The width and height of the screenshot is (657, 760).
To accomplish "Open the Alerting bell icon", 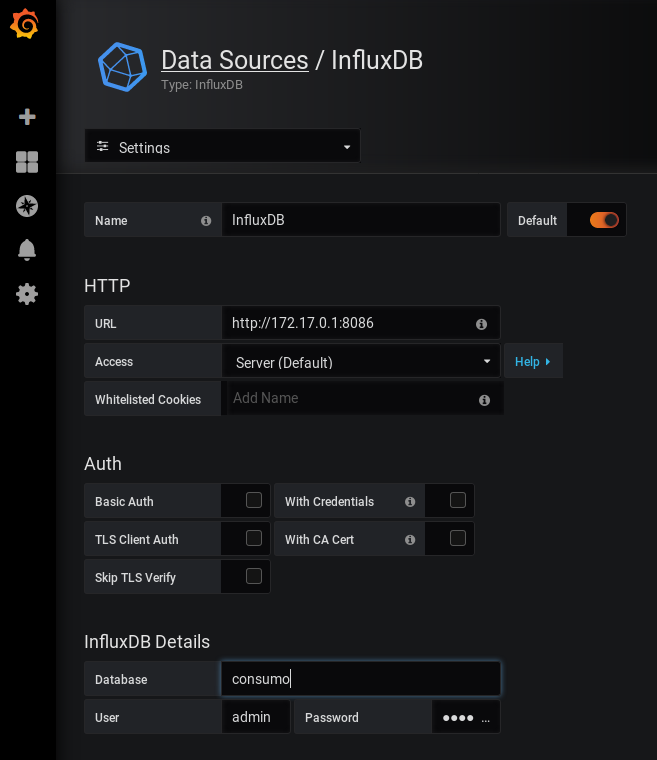I will 27,250.
